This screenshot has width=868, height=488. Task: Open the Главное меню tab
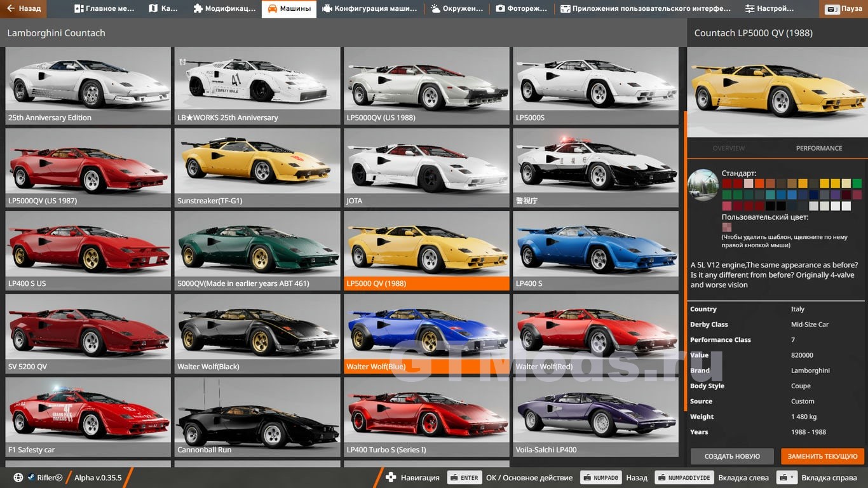pos(106,9)
